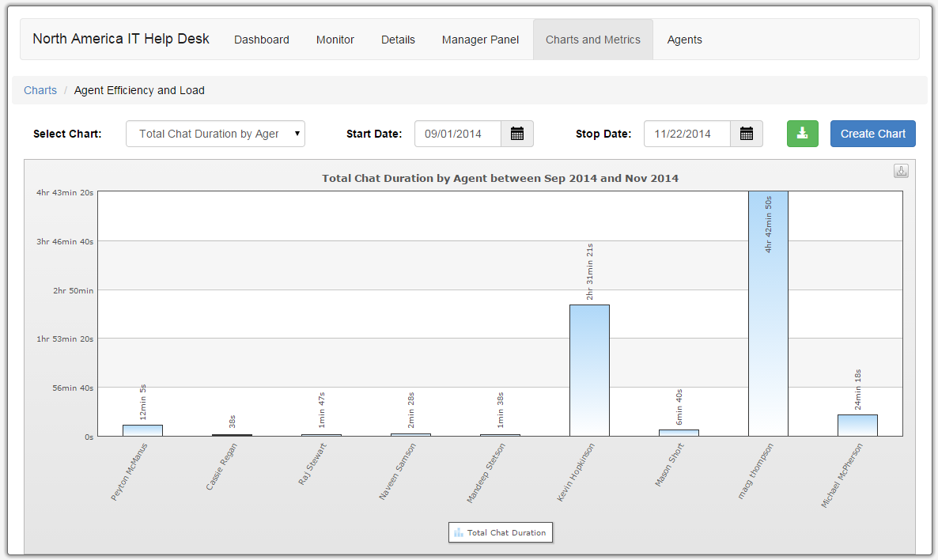Viewport: 938px width, 560px height.
Task: Click the Naveen Samson axis label
Action: [397, 471]
